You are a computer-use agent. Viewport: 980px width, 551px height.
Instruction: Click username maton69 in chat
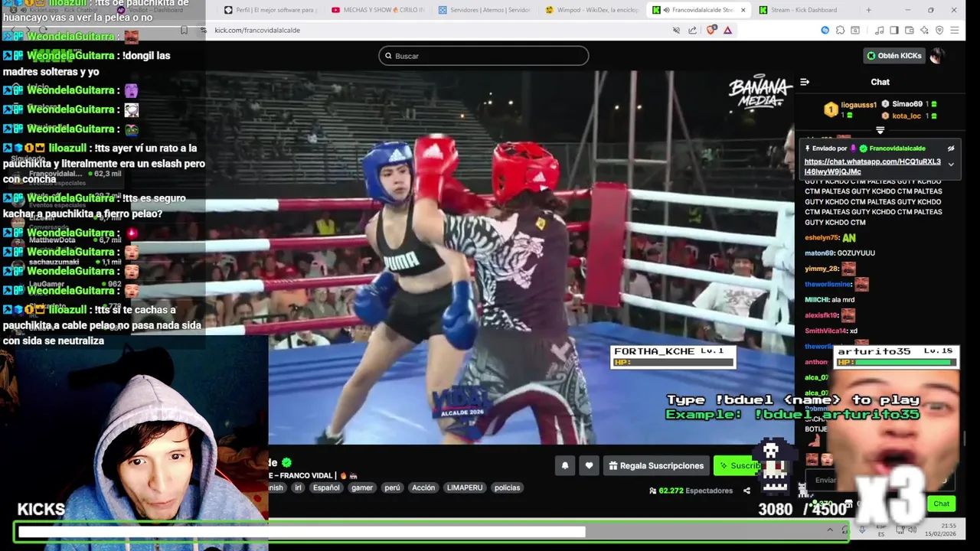(x=818, y=253)
